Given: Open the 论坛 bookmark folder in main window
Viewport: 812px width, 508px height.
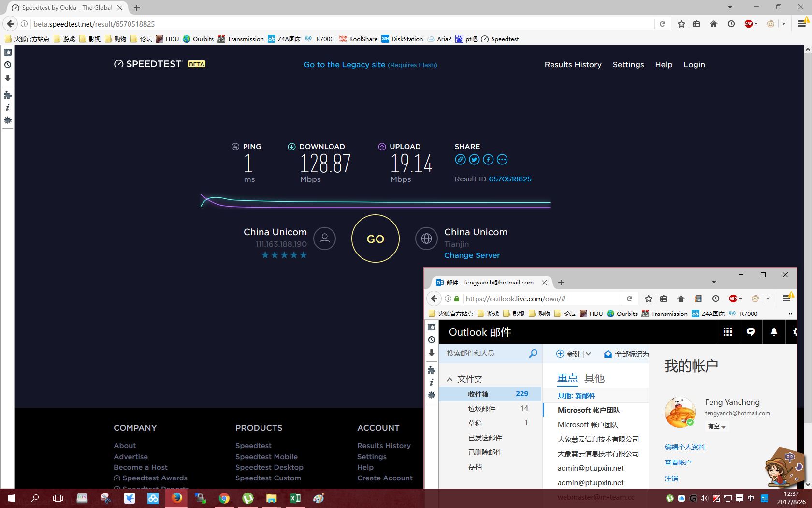Looking at the screenshot, I should tap(141, 39).
